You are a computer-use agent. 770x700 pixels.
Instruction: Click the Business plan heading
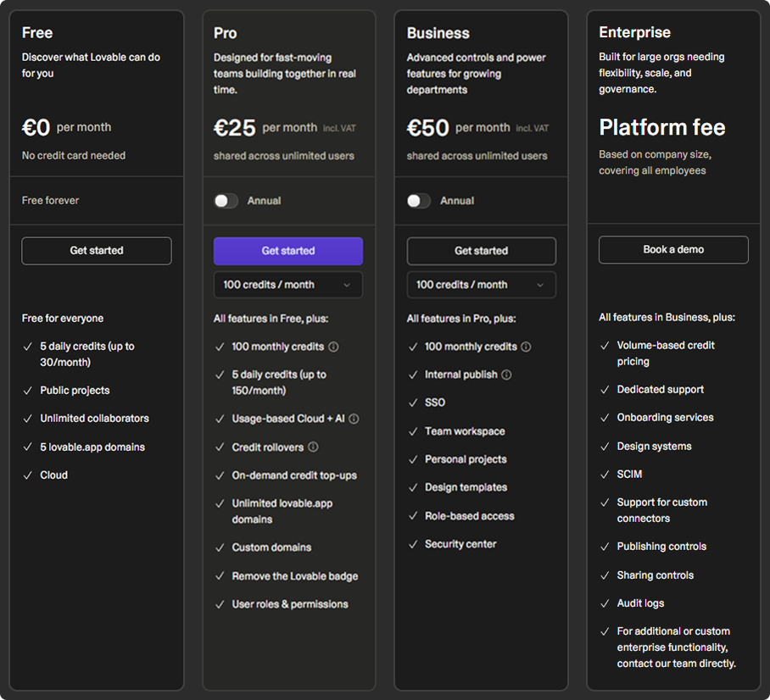point(438,33)
